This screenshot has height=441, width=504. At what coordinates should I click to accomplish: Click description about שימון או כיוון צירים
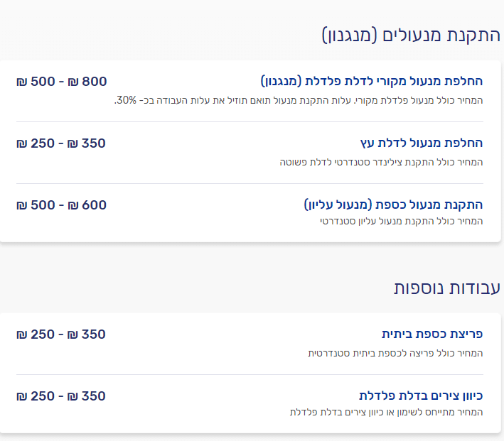point(387,412)
